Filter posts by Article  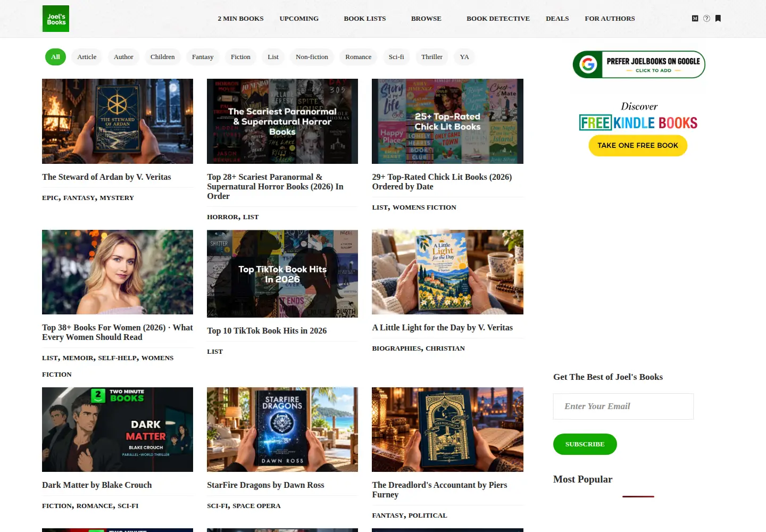pos(87,57)
